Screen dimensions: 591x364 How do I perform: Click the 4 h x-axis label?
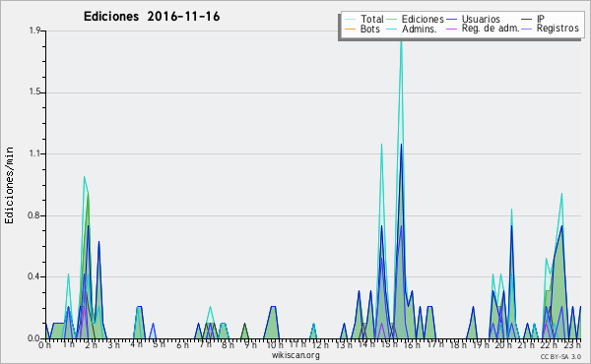coord(137,344)
